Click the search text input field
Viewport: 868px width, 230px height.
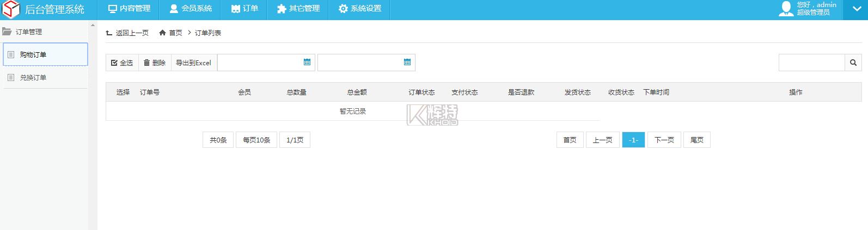point(811,63)
